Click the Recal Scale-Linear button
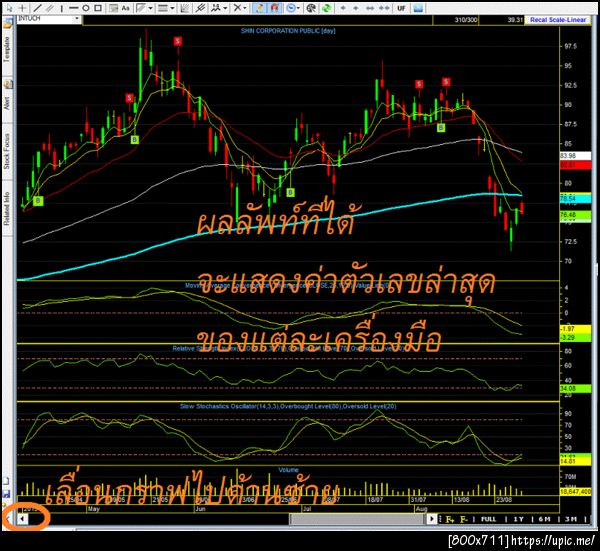 click(x=558, y=20)
